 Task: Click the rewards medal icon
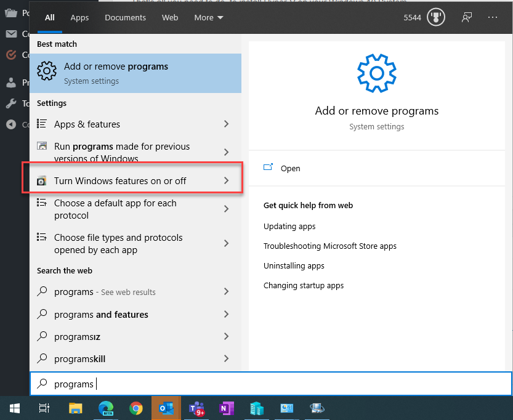436,18
